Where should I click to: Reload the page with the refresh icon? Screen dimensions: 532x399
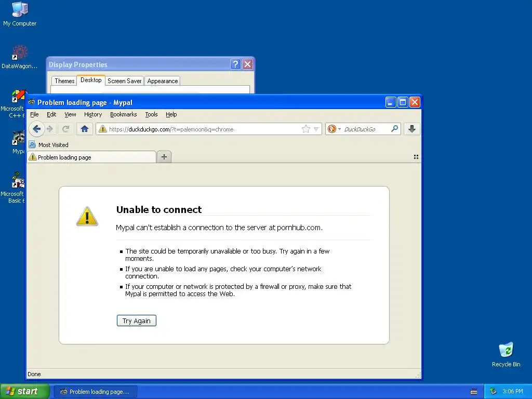point(65,129)
